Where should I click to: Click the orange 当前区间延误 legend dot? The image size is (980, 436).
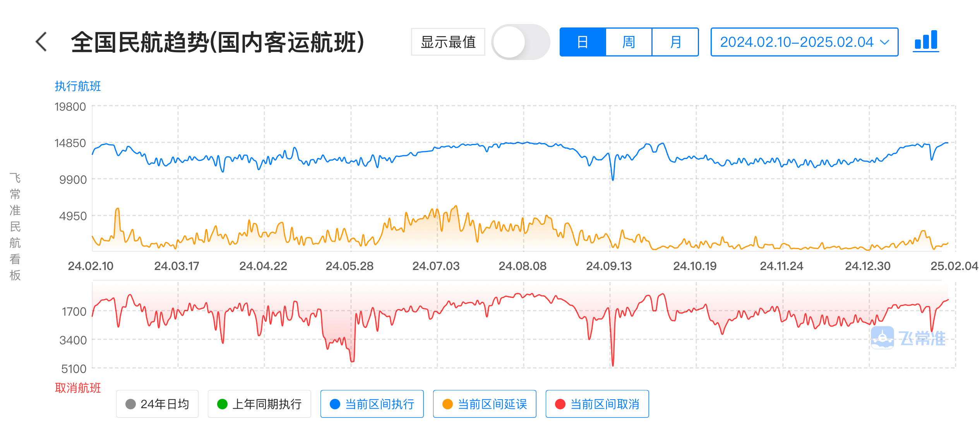[447, 404]
